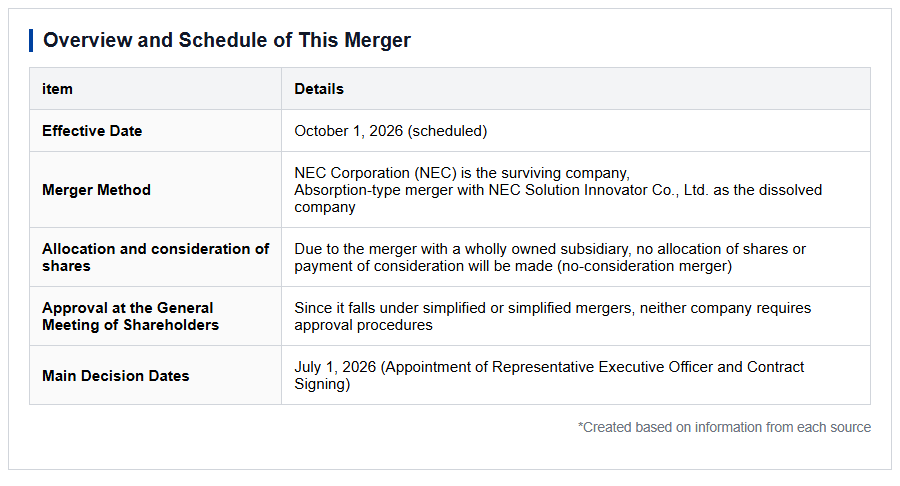Screen dimensions: 900x486
Task: Click the word "company" ending the Merger Method cell
Action: (325, 208)
